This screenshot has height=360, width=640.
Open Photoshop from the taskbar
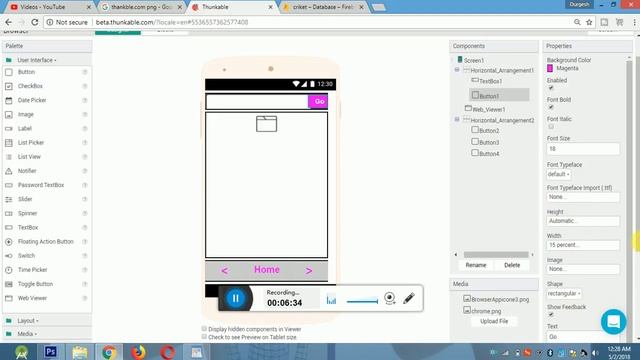click(51, 351)
